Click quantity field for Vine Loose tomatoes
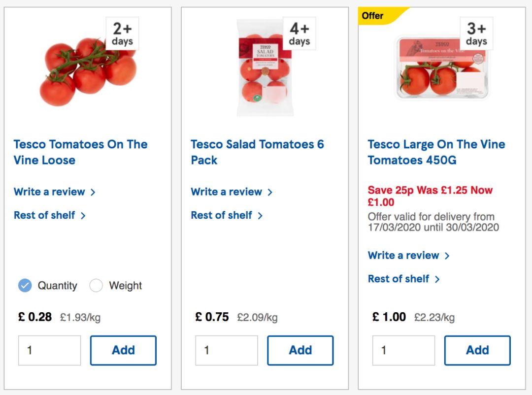The height and width of the screenshot is (395, 532). 49,350
